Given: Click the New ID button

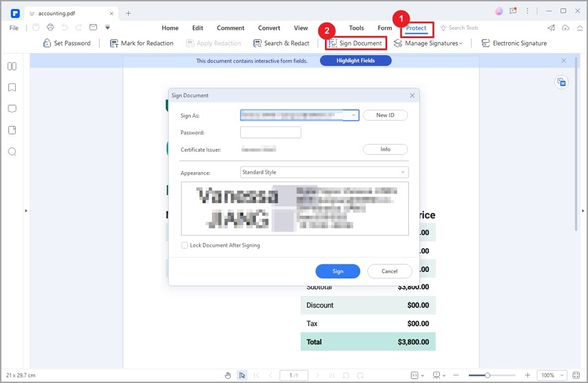Looking at the screenshot, I should click(x=385, y=115).
